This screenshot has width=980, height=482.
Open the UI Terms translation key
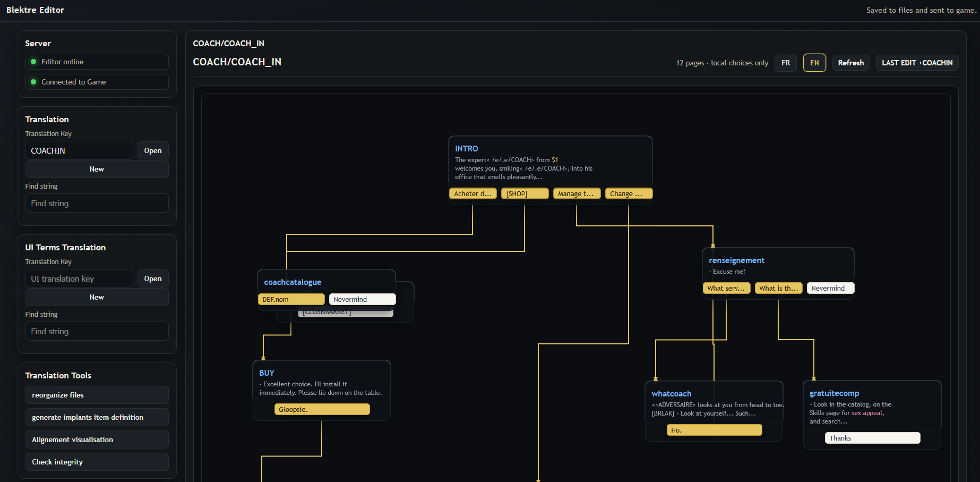pyautogui.click(x=153, y=279)
